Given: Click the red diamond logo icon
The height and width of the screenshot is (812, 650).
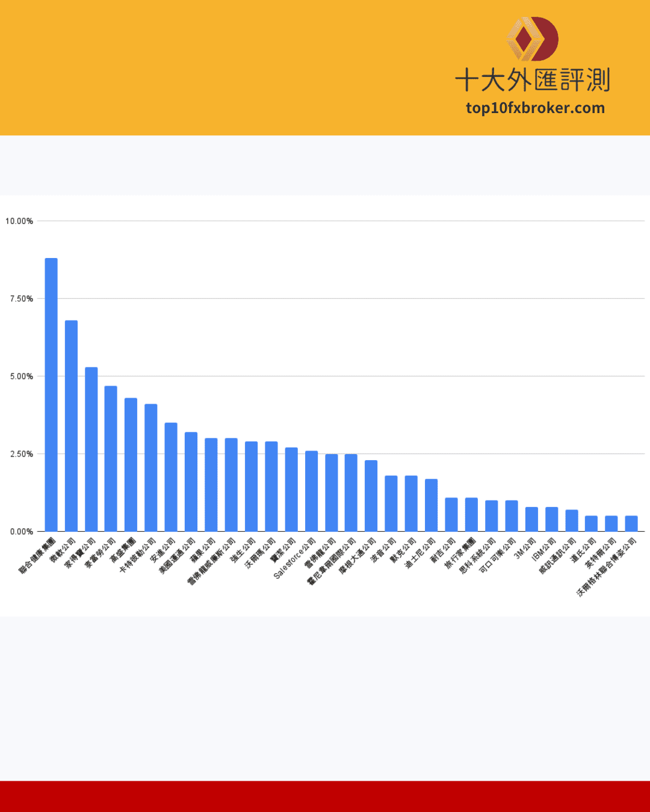Looking at the screenshot, I should [x=532, y=39].
